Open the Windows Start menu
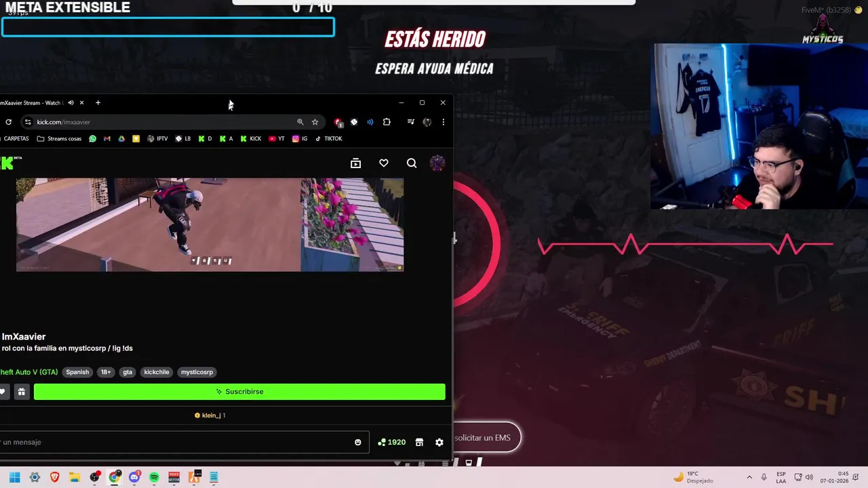Viewport: 868px width, 488px height. [x=14, y=477]
